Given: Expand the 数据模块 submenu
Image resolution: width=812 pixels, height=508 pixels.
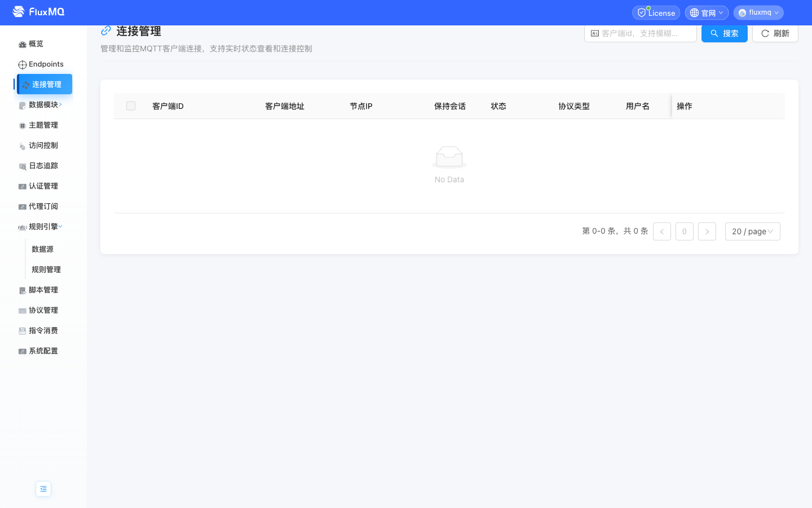Looking at the screenshot, I should (44, 105).
